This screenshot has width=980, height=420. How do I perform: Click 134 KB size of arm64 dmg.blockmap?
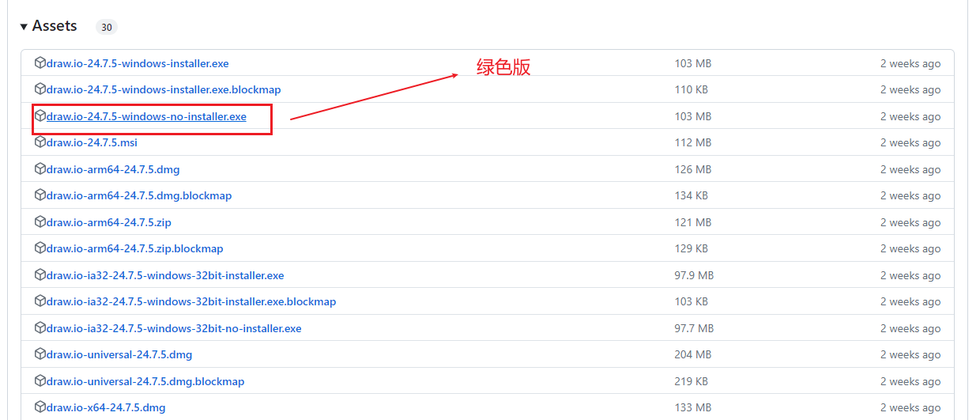pyautogui.click(x=692, y=195)
